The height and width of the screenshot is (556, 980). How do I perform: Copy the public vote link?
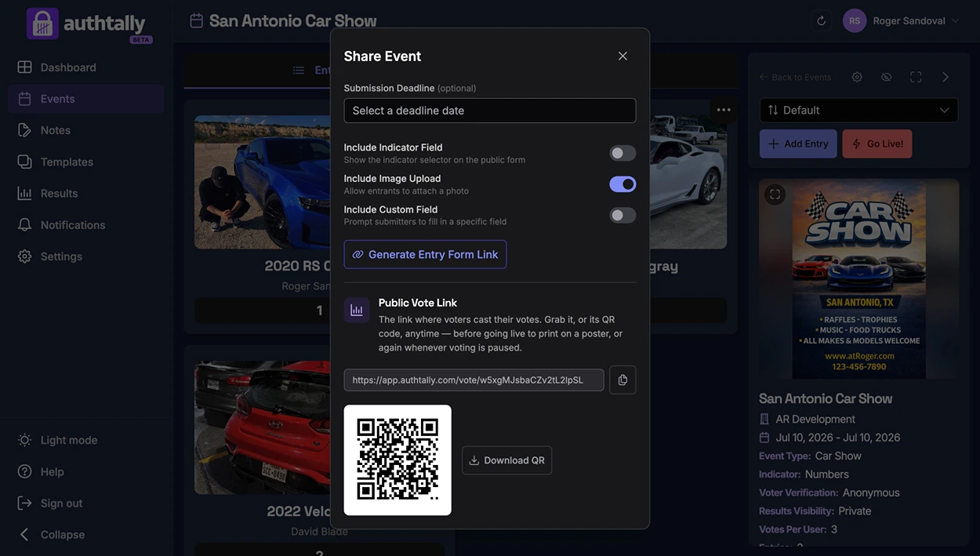tap(622, 380)
